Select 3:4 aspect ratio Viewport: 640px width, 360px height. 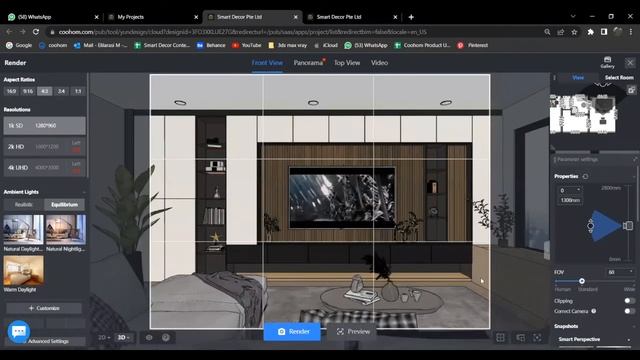[61, 91]
